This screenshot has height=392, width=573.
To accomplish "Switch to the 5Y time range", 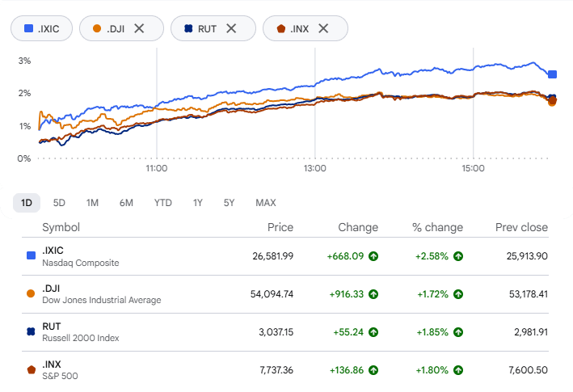I will [229, 203].
